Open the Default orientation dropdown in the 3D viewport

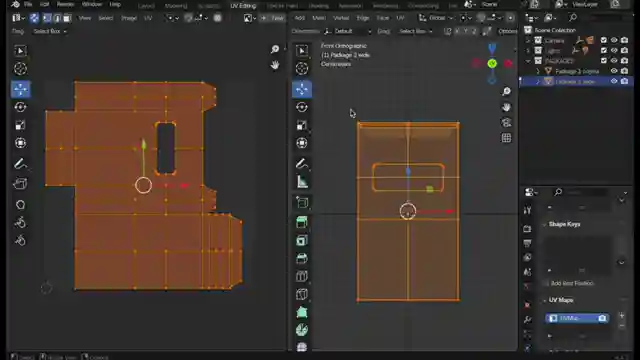click(x=348, y=31)
